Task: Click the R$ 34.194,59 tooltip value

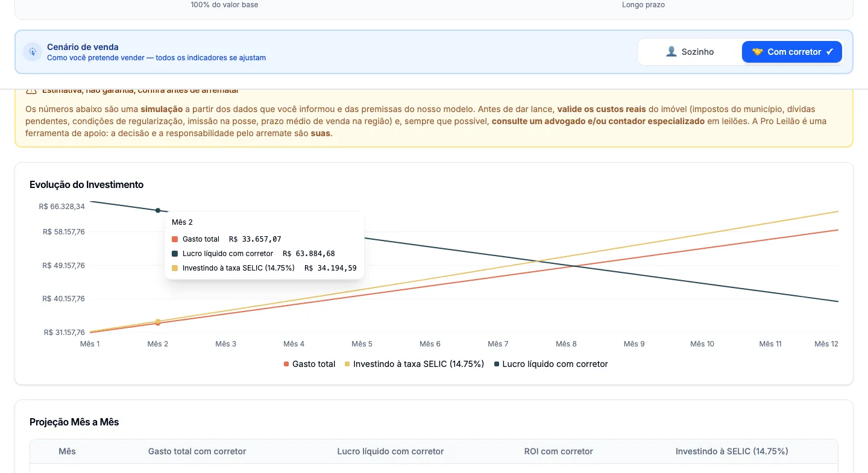Action: [x=330, y=268]
